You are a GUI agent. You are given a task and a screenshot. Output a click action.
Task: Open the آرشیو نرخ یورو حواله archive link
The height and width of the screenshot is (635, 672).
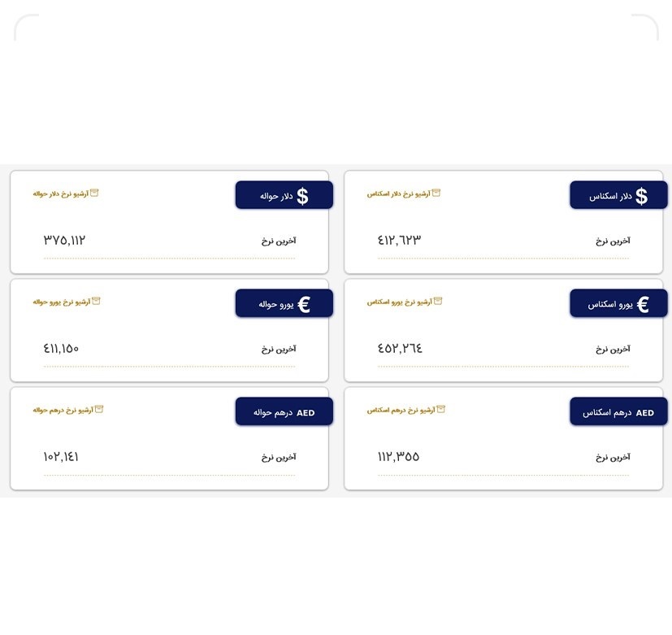(65, 302)
